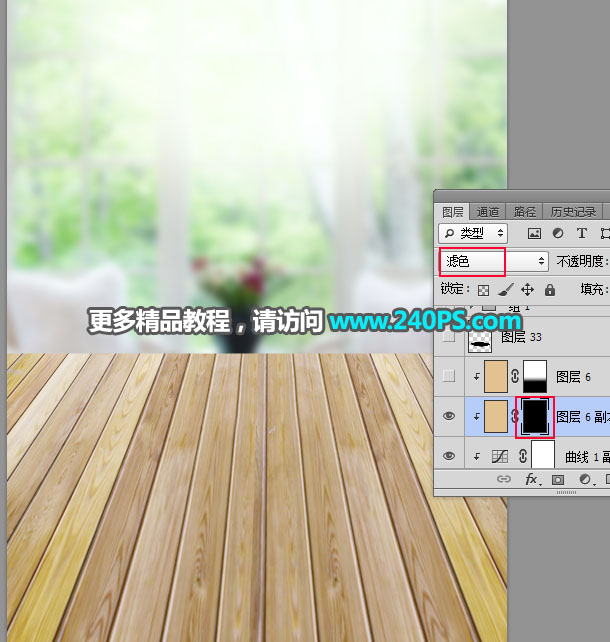
Task: Show hidden layer 图层 33
Action: click(449, 338)
